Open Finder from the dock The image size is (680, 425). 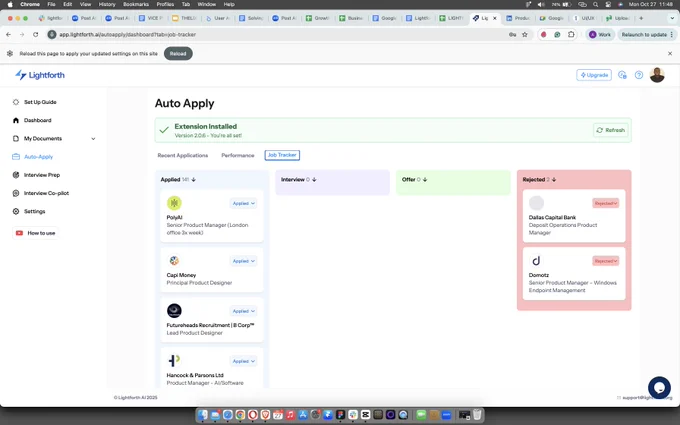tap(203, 415)
